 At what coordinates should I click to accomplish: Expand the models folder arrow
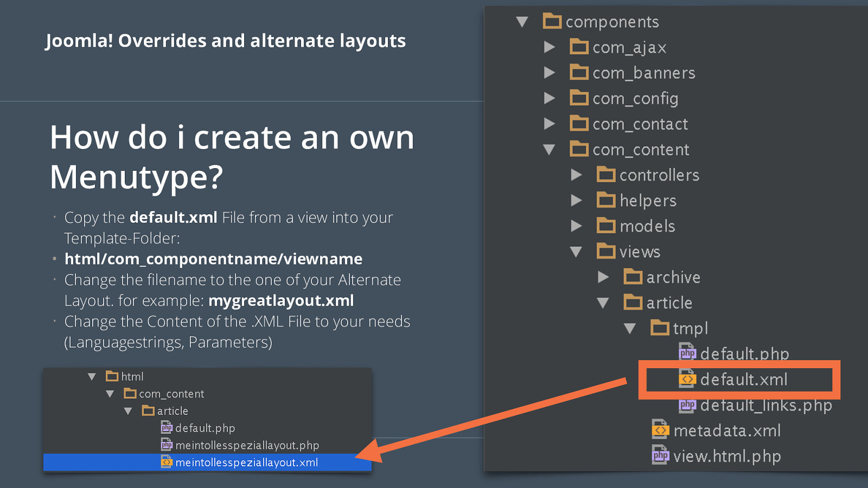tap(577, 226)
